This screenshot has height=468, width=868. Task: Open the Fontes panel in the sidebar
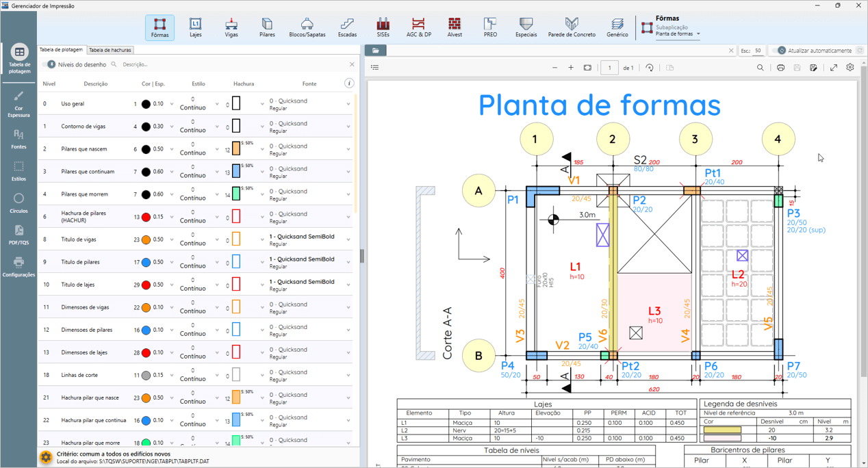point(18,140)
